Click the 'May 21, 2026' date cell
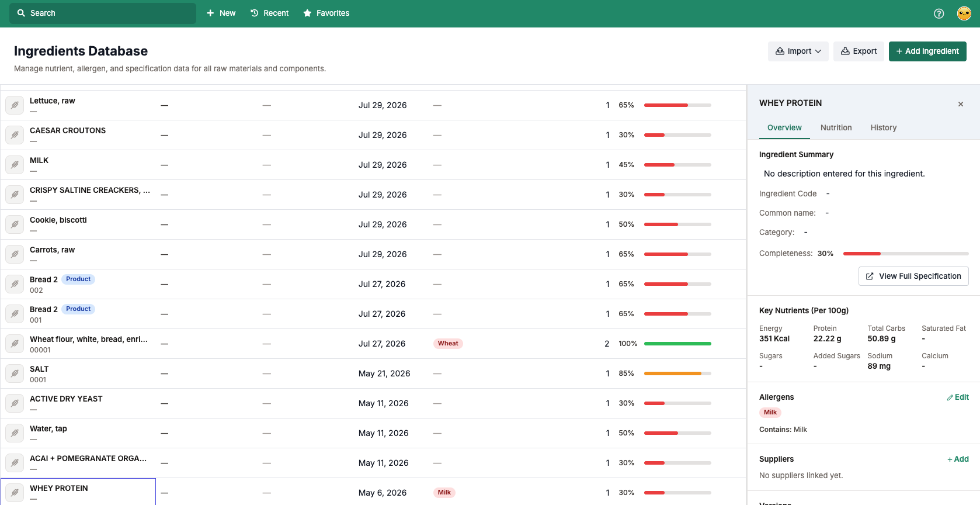 click(x=384, y=373)
